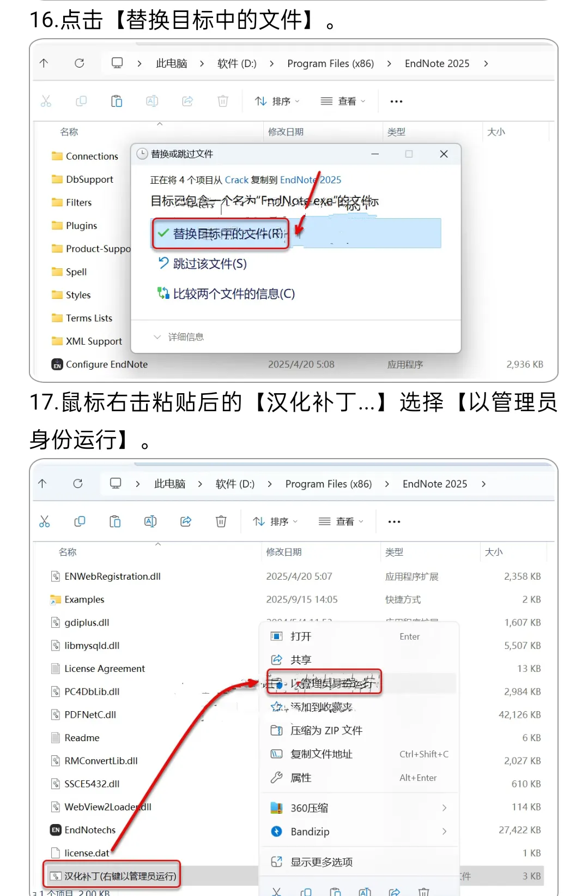Refresh the folder in step 16 Explorer window
The image size is (588, 896).
point(80,63)
